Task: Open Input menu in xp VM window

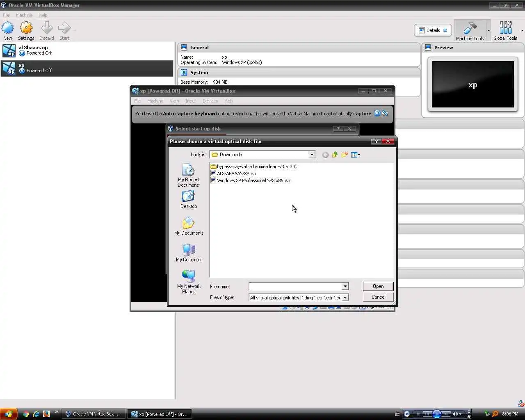Action: pos(190,101)
